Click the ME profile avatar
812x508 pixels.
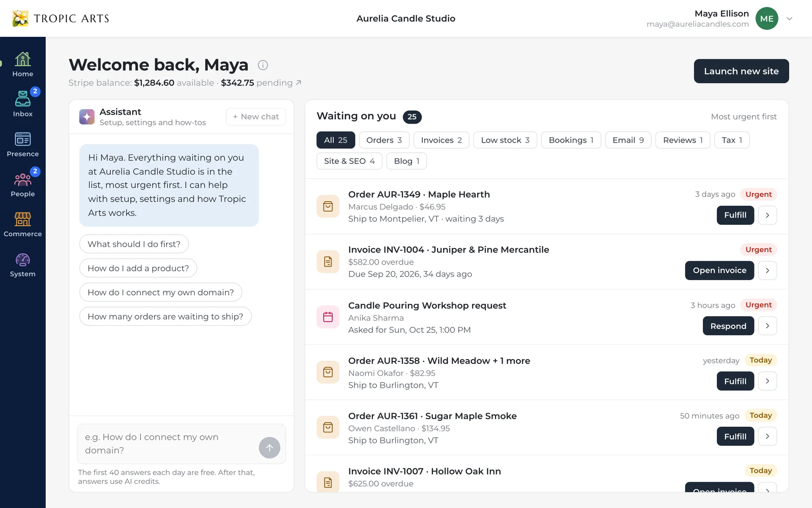(767, 19)
